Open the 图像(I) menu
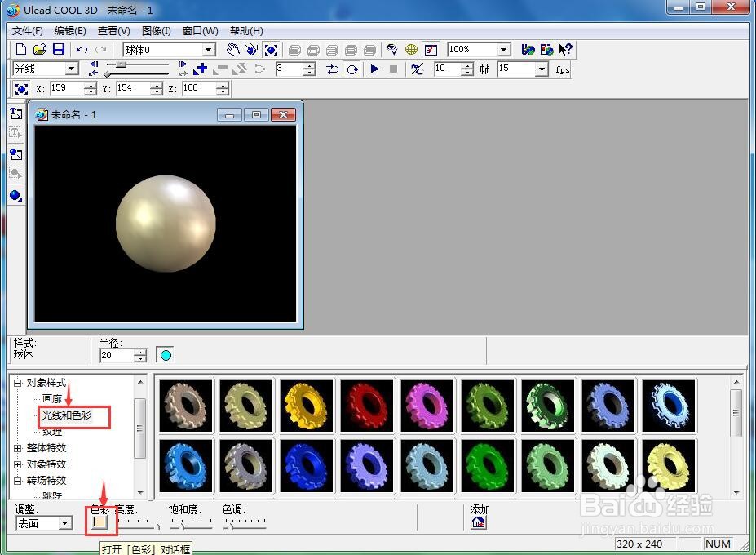 pyautogui.click(x=157, y=31)
